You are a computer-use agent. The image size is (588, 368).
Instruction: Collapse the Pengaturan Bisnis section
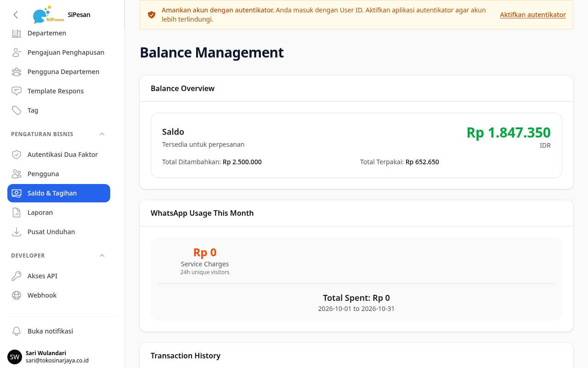coord(102,134)
